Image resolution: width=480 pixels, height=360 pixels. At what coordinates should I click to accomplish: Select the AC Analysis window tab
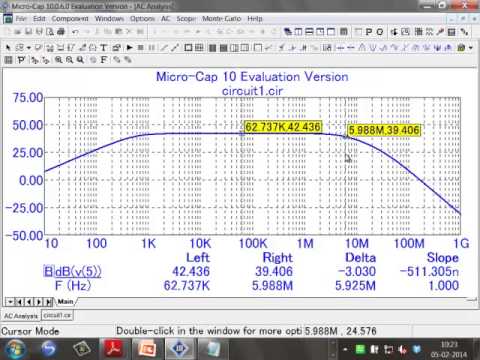[21, 316]
